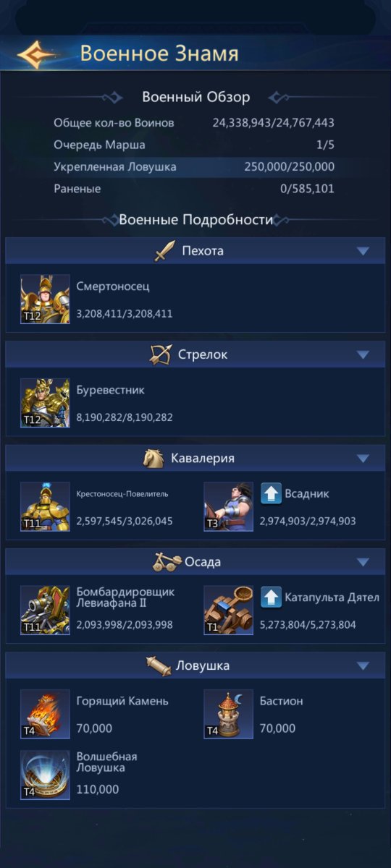Viewport: 391px width, 868px height.
Task: Select the Буревестник T12 archer portrait
Action: pyautogui.click(x=45, y=402)
